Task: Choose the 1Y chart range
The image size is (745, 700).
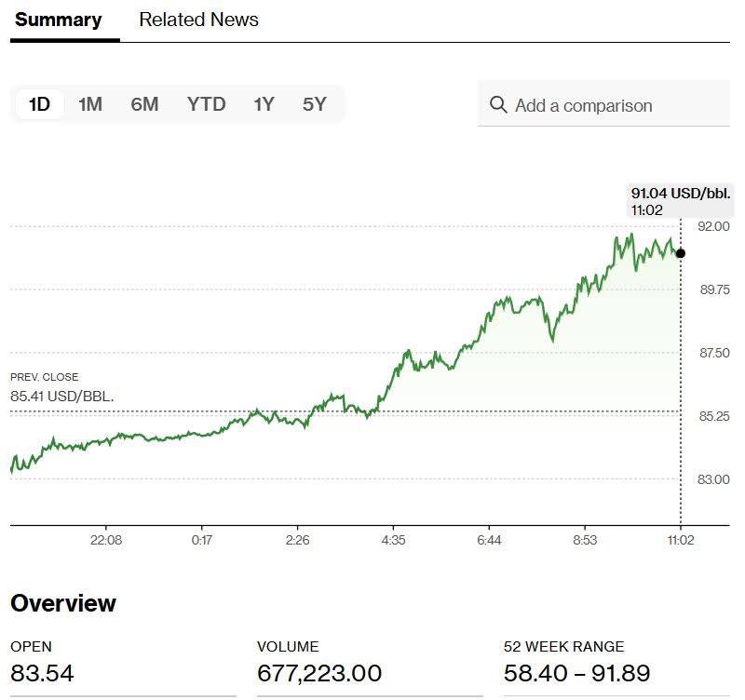Action: 264,104
